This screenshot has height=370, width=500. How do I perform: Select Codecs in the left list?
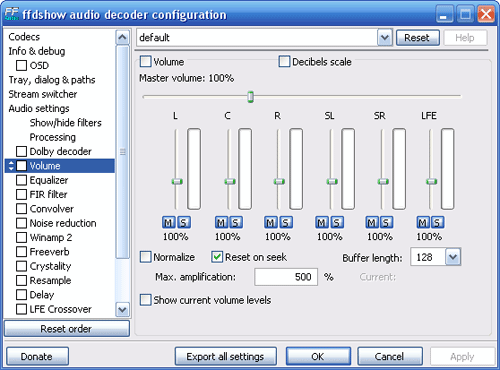pos(24,37)
